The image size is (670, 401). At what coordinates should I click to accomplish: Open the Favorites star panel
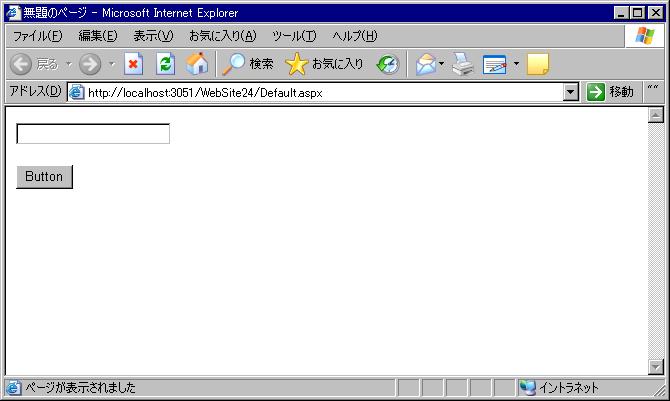point(296,64)
